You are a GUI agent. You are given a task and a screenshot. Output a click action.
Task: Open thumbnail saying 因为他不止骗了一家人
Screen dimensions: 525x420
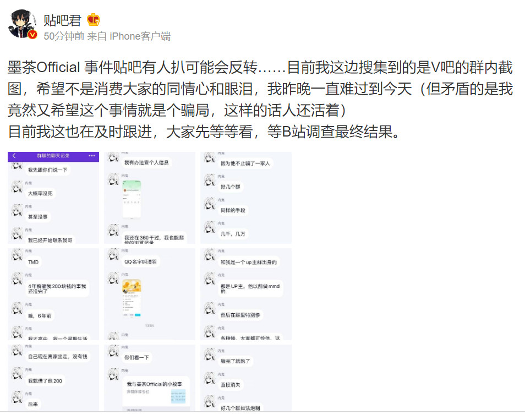[246, 198]
